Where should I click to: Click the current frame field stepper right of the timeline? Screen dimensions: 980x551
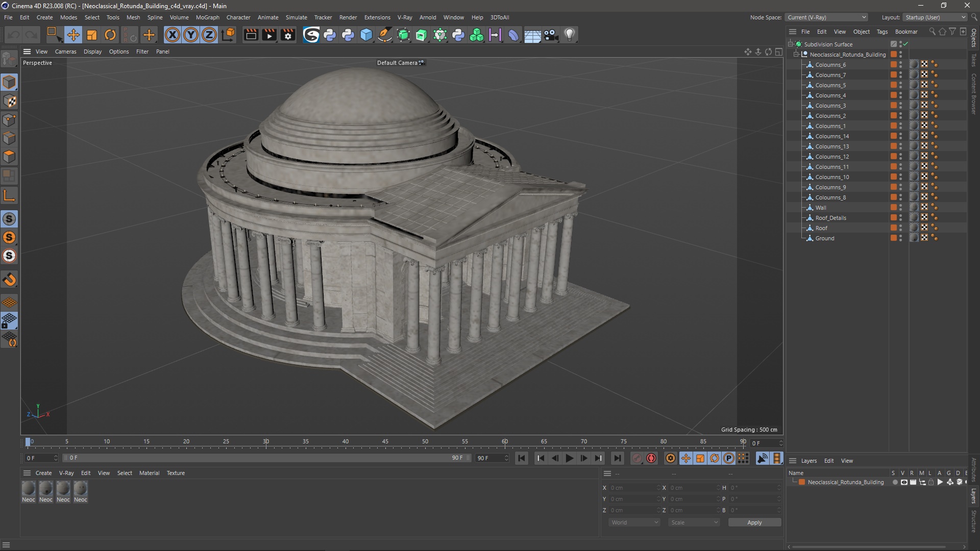(x=780, y=443)
